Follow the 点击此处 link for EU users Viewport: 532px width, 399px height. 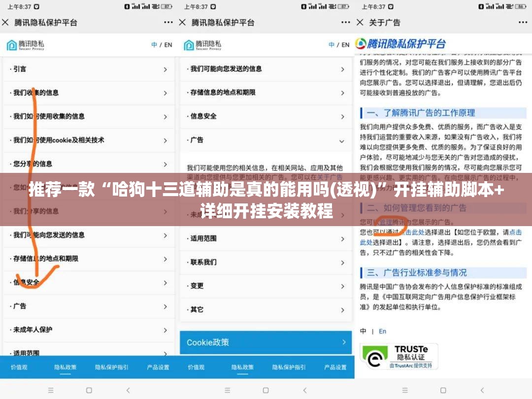(515, 232)
